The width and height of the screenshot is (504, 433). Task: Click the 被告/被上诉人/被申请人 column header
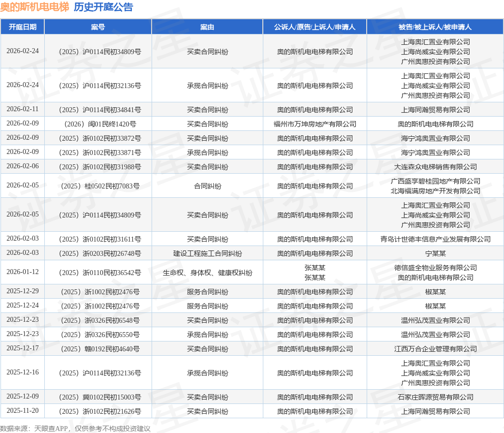pyautogui.click(x=435, y=27)
